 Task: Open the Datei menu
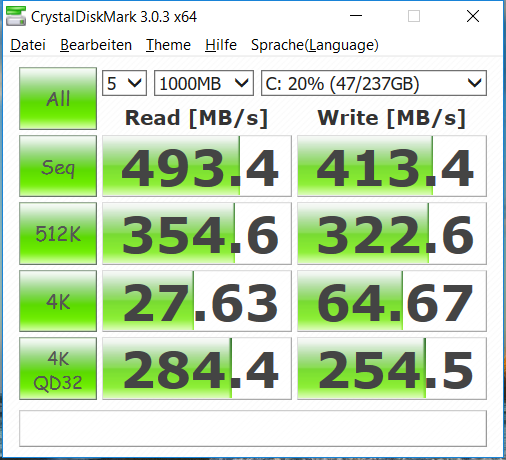[x=28, y=45]
